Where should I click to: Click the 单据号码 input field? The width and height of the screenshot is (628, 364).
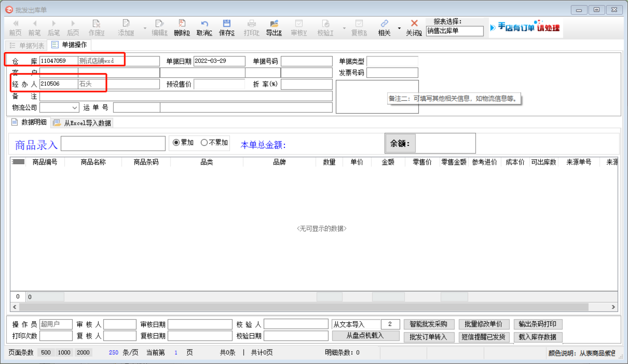pyautogui.click(x=307, y=61)
